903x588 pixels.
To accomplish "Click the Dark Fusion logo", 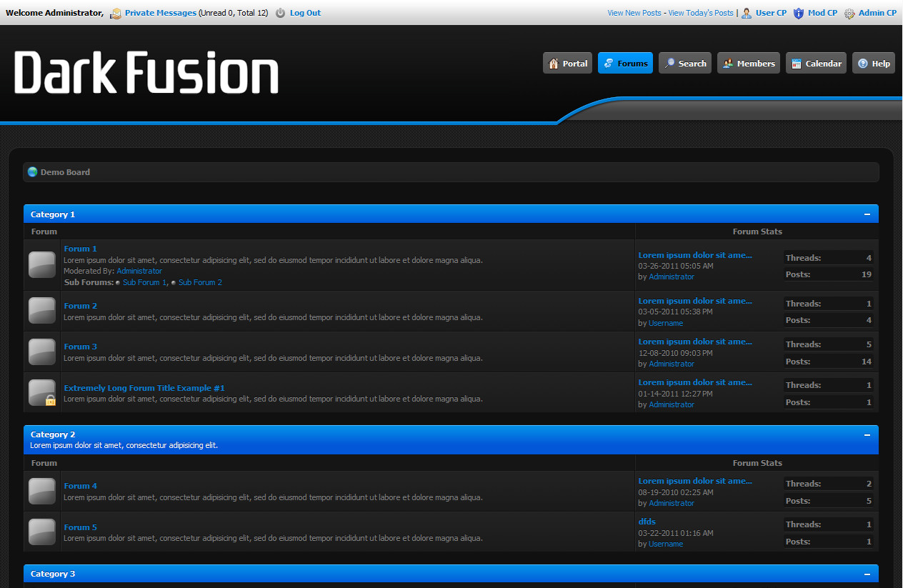I will (146, 73).
